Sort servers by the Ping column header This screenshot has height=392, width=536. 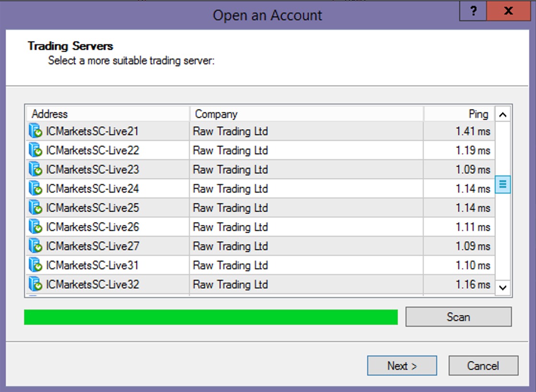(x=459, y=114)
